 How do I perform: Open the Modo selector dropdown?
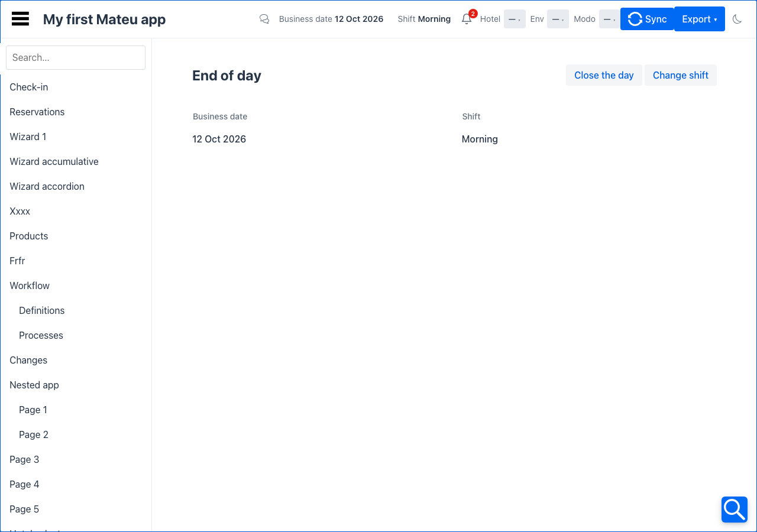tap(610, 19)
